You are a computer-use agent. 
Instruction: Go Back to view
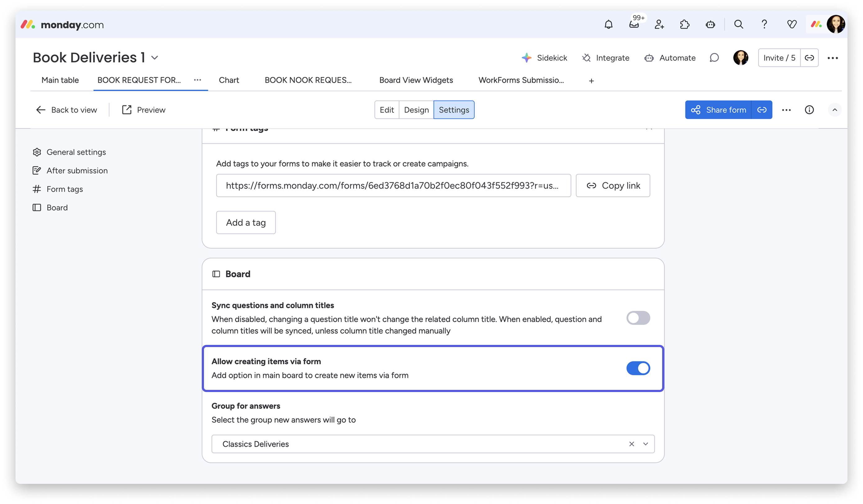click(x=66, y=110)
